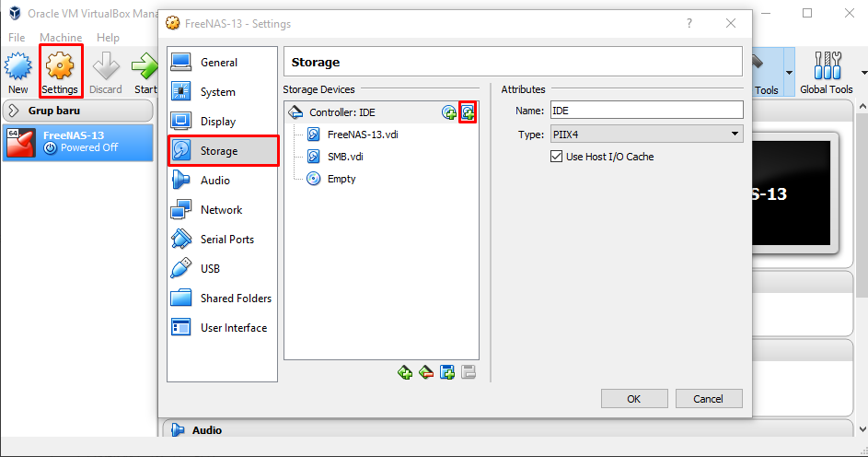This screenshot has height=457, width=868.
Task: Click the New machine toolbar icon
Action: (18, 72)
